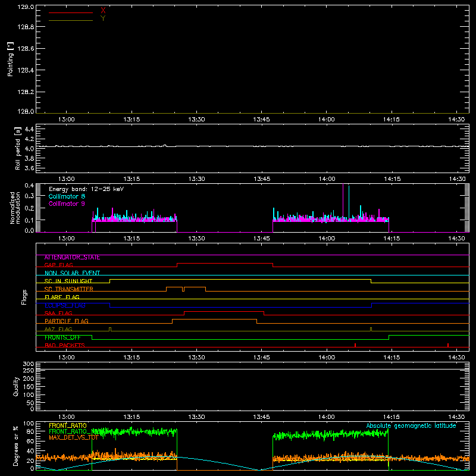
Task: Click 13:45 under the Roll period plot
Action: [262, 179]
